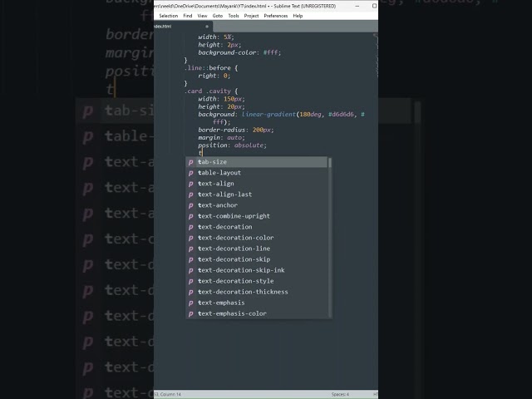Click the p icon beside text-combine-upright
Screen dimensions: 532x399
(190, 216)
